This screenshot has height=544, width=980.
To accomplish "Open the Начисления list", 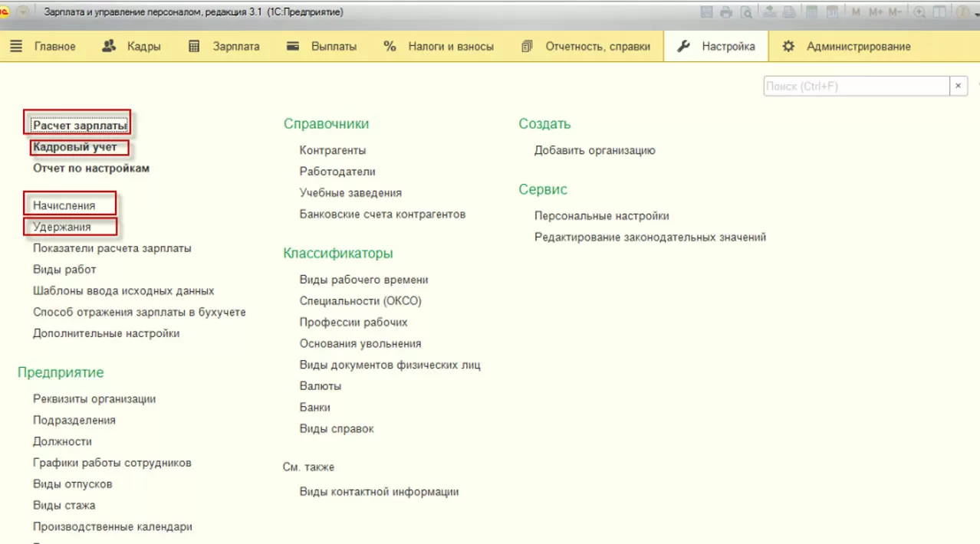I will pos(64,205).
